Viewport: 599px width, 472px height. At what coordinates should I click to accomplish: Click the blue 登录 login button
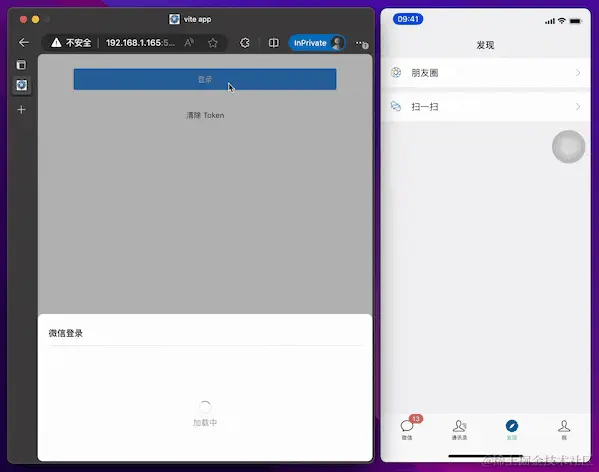[x=205, y=79]
